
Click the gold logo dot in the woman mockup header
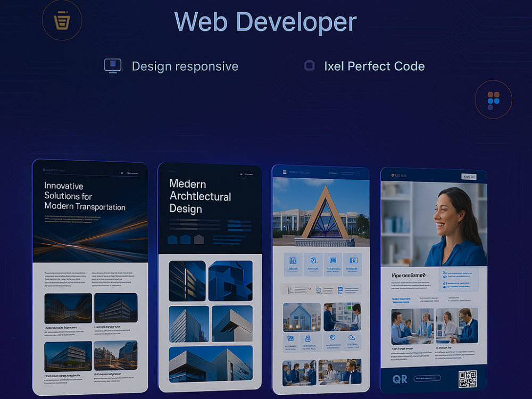pos(393,176)
